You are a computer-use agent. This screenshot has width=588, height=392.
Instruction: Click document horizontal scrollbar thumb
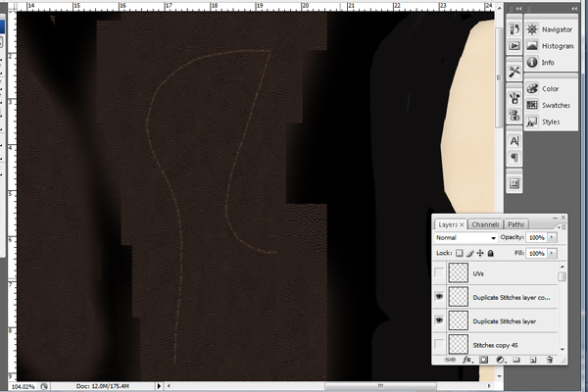(380, 386)
